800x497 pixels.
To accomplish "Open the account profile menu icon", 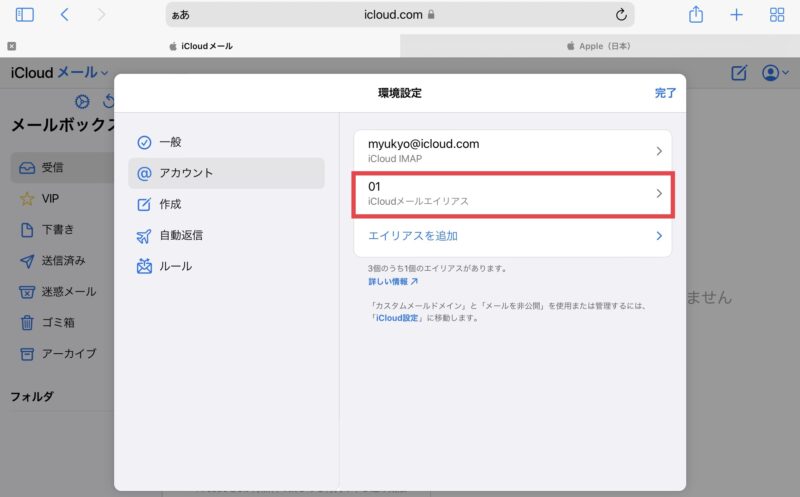I will click(774, 73).
